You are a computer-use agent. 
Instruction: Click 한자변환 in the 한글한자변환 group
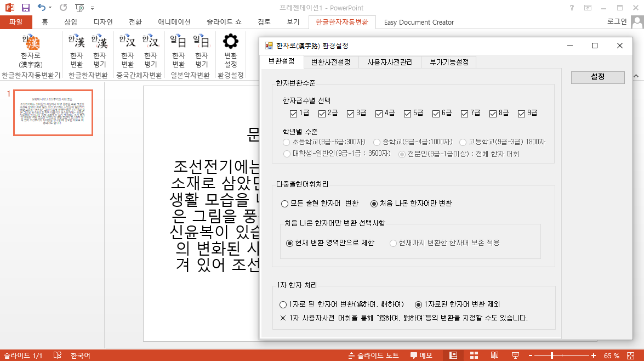pos(77,50)
